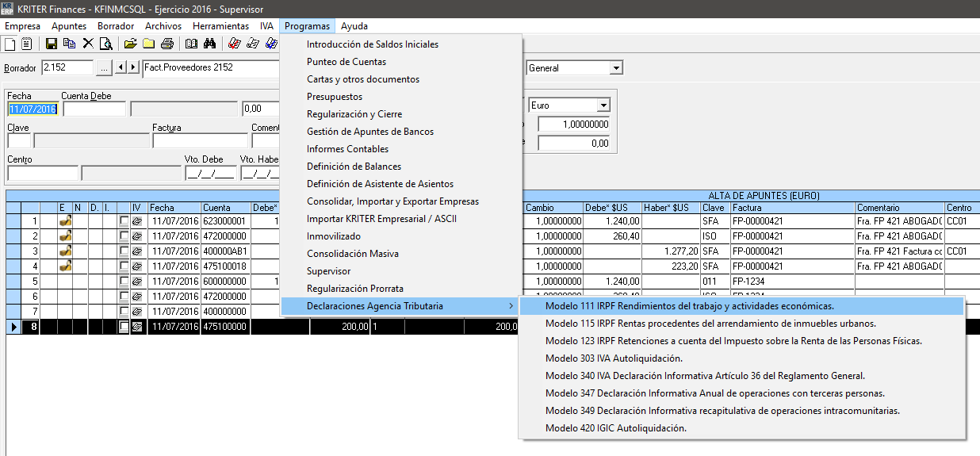Click the printer toolbar icon
Viewport: 980px width, 456px height.
pos(167,44)
